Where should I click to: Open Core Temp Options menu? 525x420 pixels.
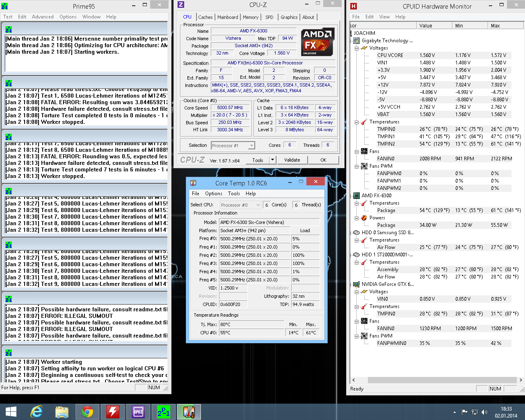(x=214, y=194)
